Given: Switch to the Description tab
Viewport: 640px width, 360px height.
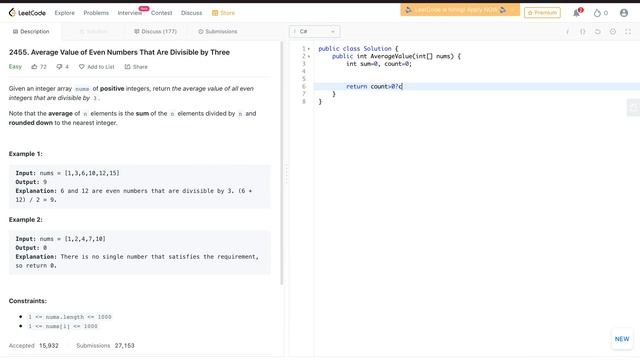Looking at the screenshot, I should tap(31, 31).
